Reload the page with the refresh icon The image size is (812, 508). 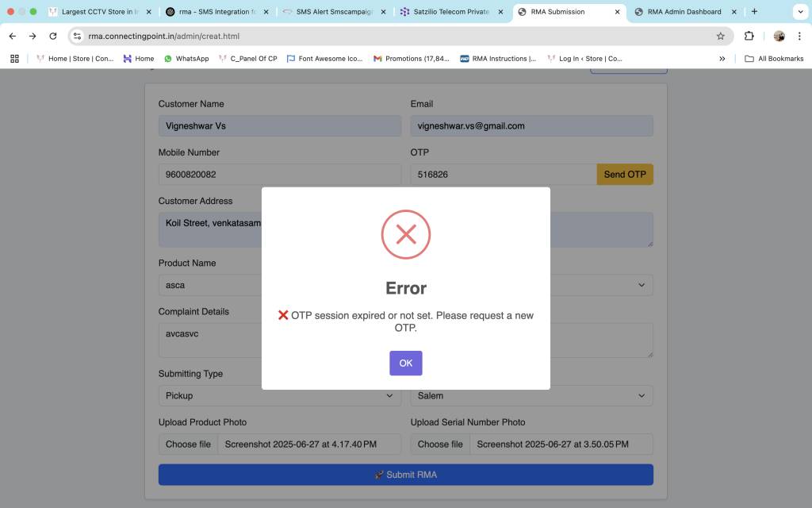tap(53, 36)
